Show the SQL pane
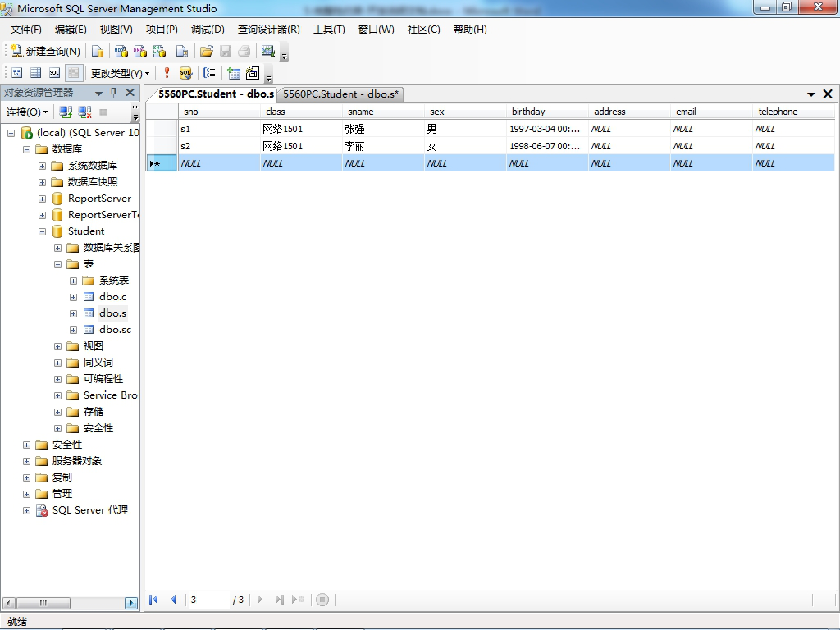The height and width of the screenshot is (630, 840). pyautogui.click(x=55, y=73)
